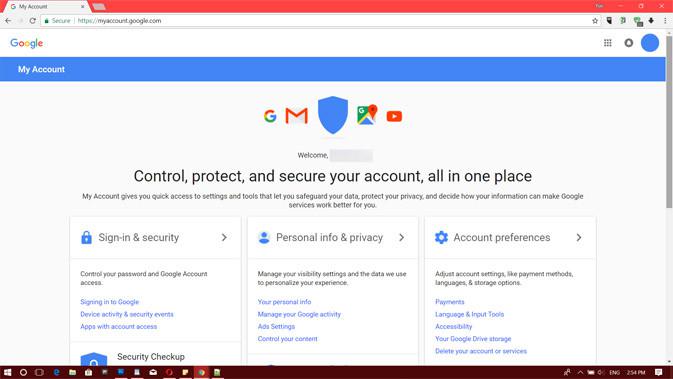Reload the page with the refresh button
This screenshot has height=379, width=673.
[33, 21]
